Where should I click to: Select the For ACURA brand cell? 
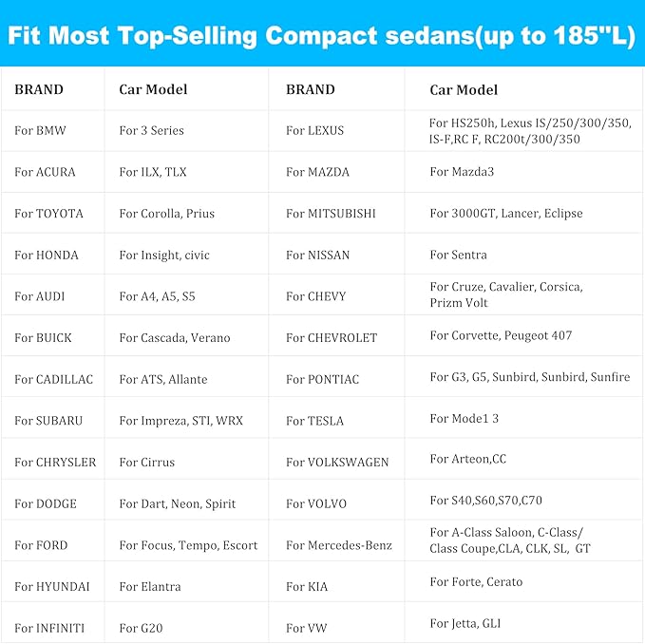(45, 172)
